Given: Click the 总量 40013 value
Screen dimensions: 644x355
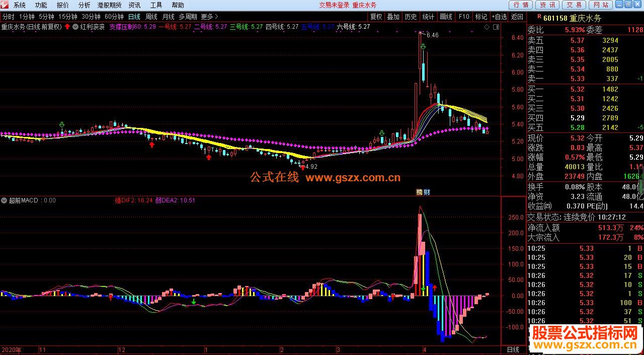Looking at the screenshot, I should (574, 167).
